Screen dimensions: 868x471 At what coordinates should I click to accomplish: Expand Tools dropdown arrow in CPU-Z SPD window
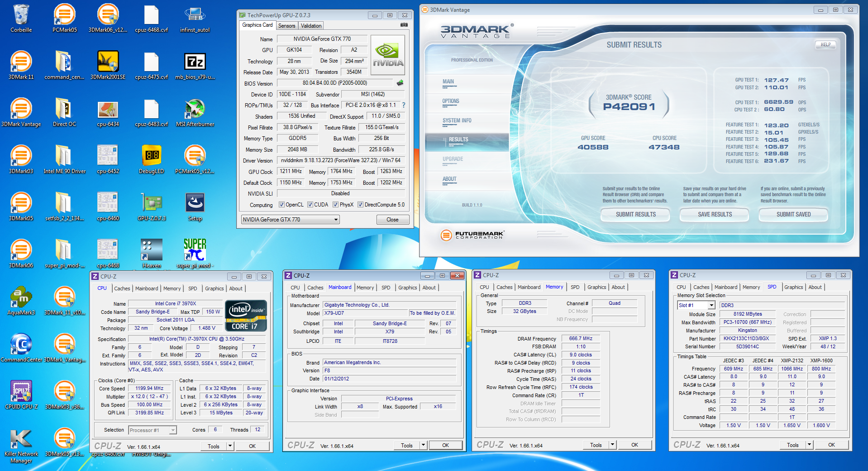pos(809,445)
